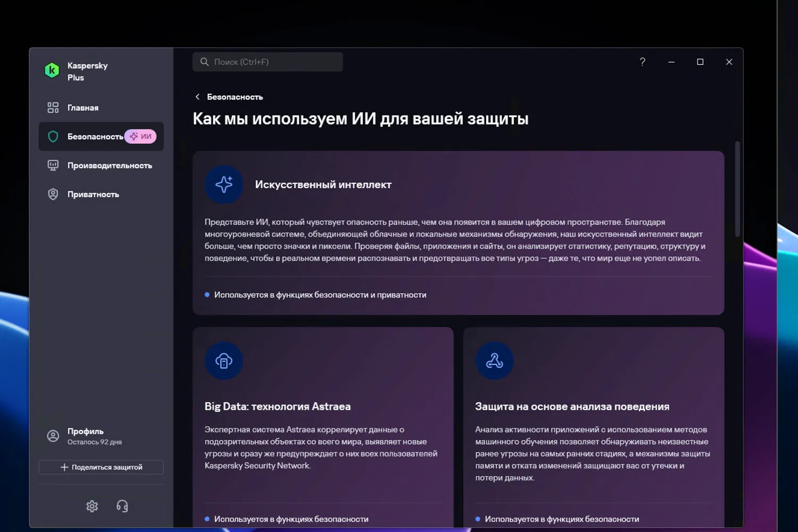Click the behavior analysis protection icon
Image resolution: width=798 pixels, height=532 pixels.
tap(495, 361)
